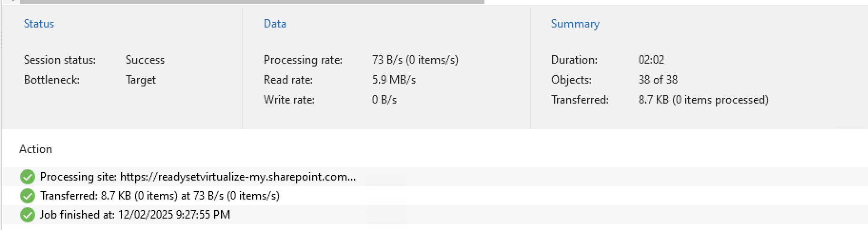
Task: Select the Job finished at action row
Action: tap(435, 215)
